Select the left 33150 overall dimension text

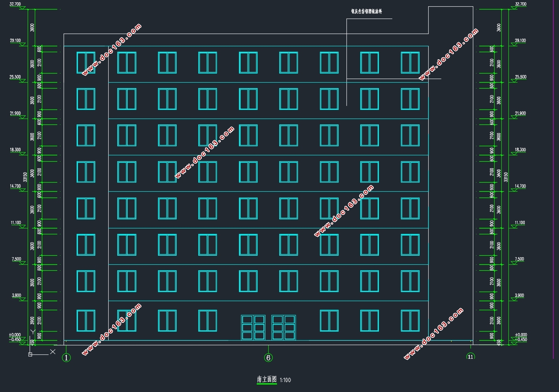click(x=25, y=176)
